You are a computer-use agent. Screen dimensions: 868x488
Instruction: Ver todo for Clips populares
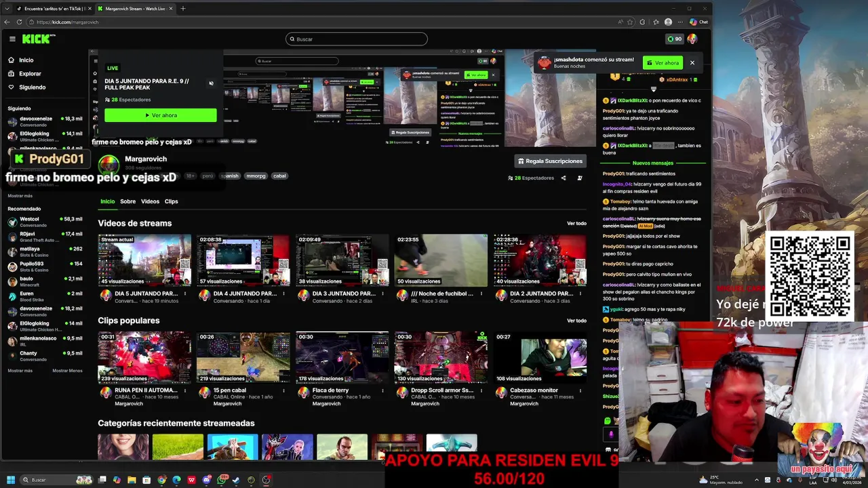pos(576,321)
